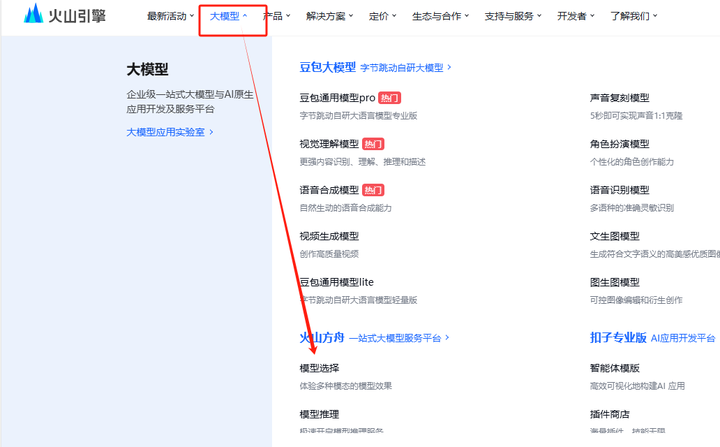Click description 更强内容识别、理解、推理和描述
This screenshot has width=720, height=447.
click(362, 162)
